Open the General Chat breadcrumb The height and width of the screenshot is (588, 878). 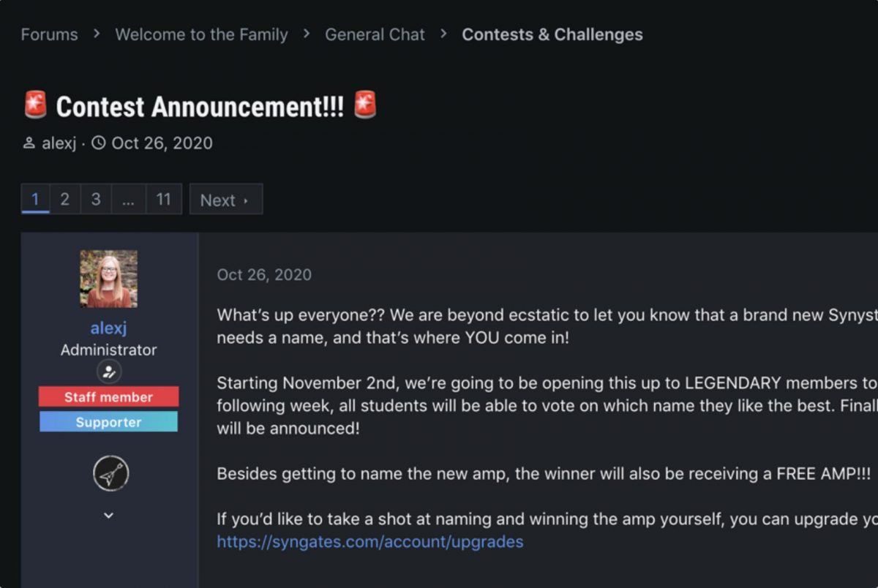pyautogui.click(x=375, y=34)
